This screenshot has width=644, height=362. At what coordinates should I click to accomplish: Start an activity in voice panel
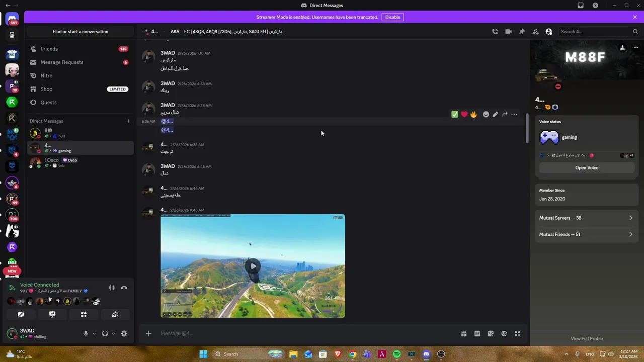point(84,314)
